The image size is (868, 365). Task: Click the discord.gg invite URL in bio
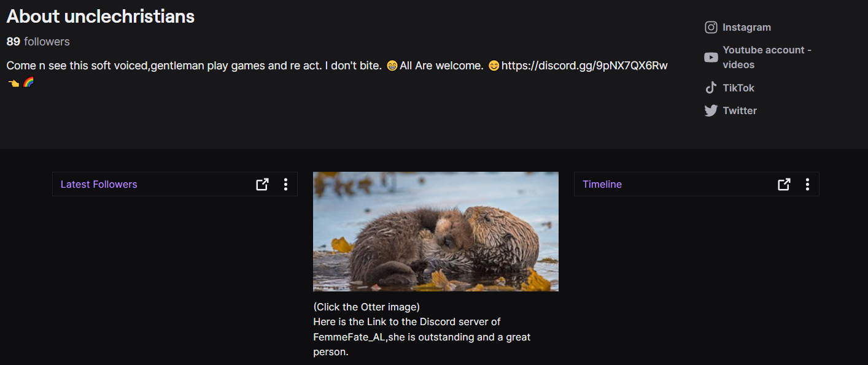coord(584,65)
